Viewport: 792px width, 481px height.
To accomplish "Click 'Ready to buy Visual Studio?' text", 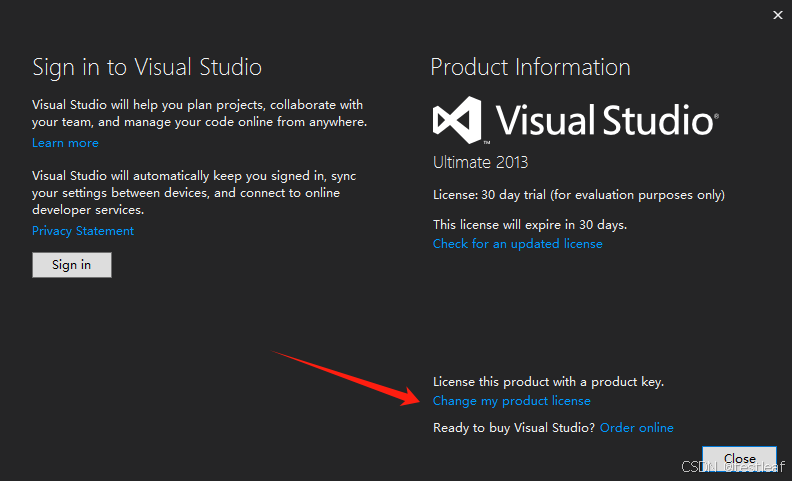I will pyautogui.click(x=514, y=428).
